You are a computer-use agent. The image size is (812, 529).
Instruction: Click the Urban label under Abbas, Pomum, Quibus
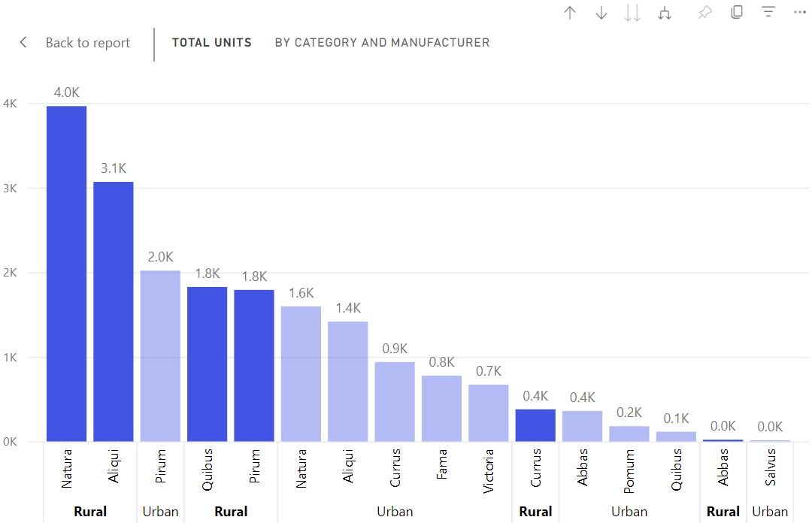[629, 512]
